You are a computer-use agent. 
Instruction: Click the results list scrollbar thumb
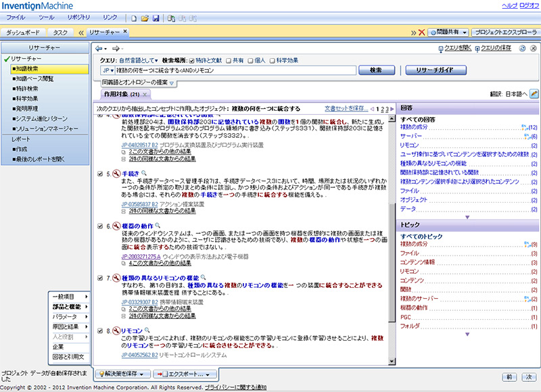(392, 263)
